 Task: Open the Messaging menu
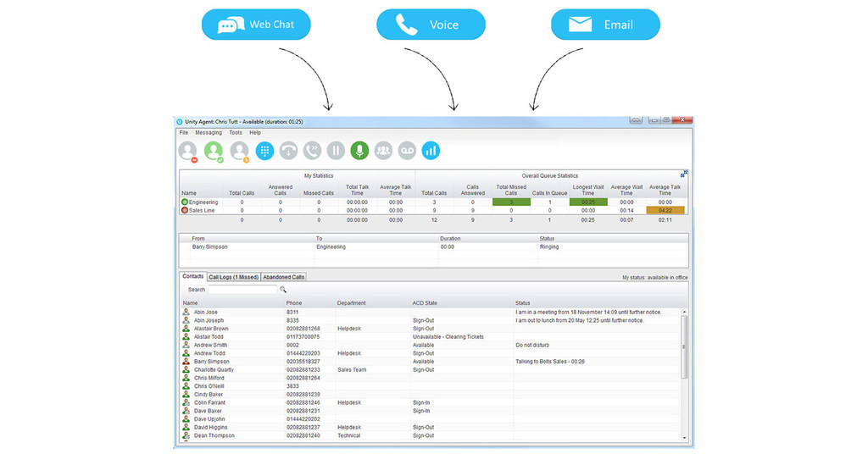[209, 133]
